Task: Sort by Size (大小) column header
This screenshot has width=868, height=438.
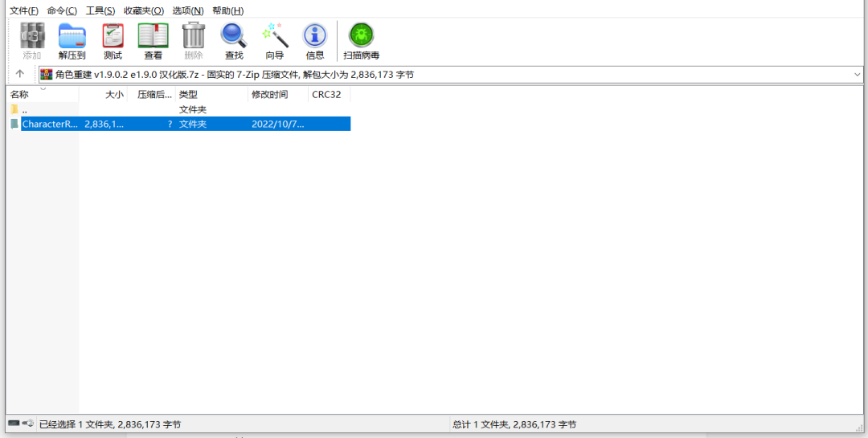Action: [103, 95]
